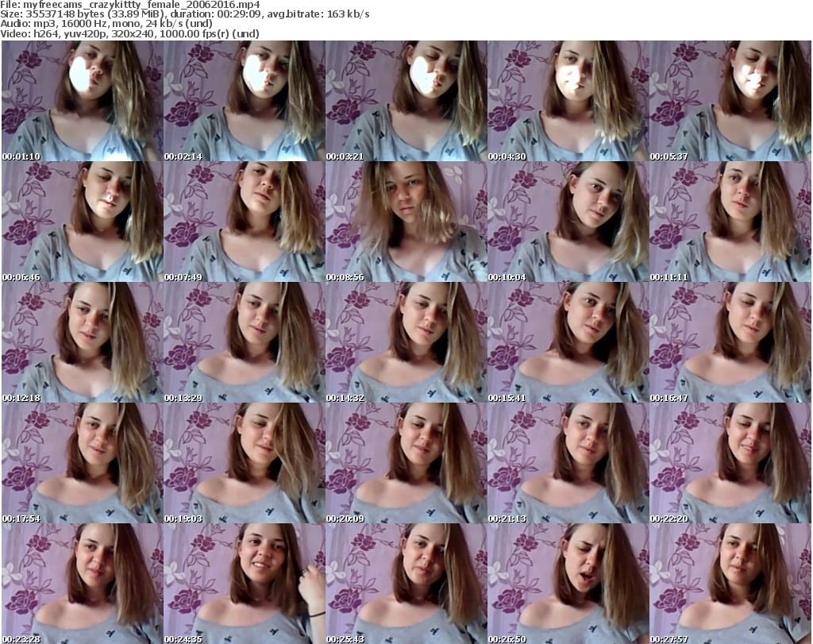Open the frame at timestamp 00:11:11

730,222
